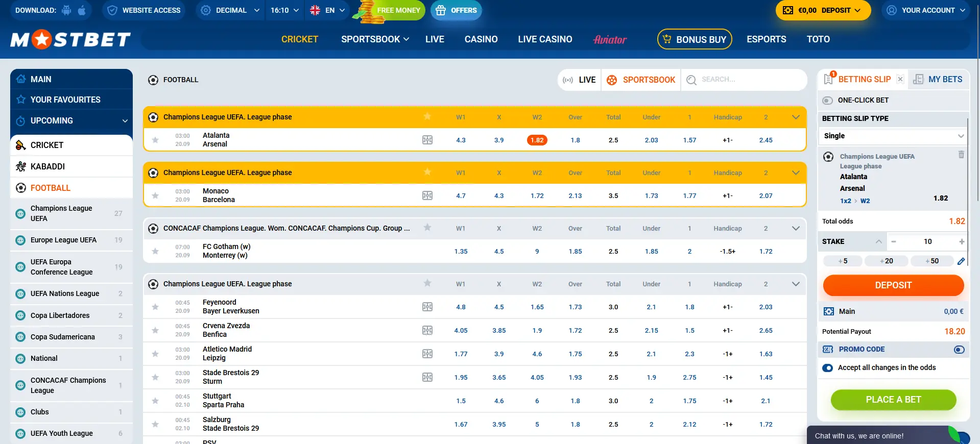Open match statistics icon for Monaco vs Barcelona
Viewport: 980px width, 444px height.
pyautogui.click(x=427, y=195)
